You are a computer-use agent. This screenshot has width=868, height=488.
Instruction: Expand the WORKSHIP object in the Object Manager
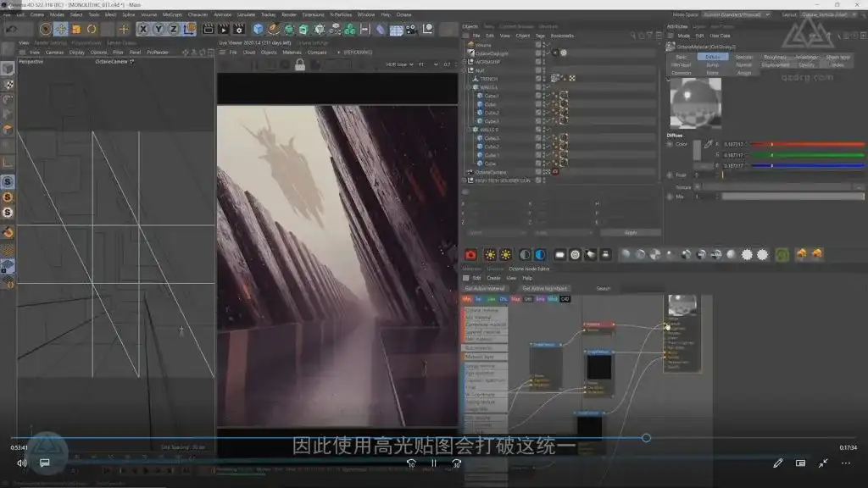point(465,63)
